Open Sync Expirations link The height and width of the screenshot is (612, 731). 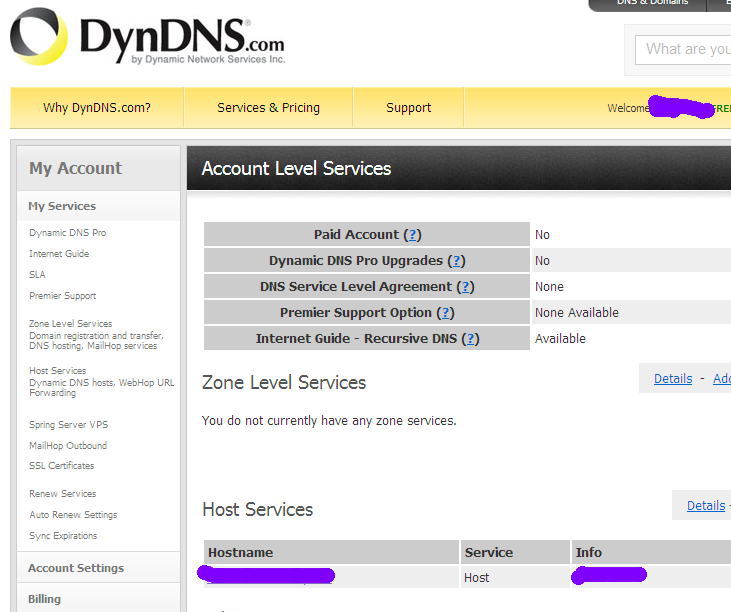coord(63,536)
